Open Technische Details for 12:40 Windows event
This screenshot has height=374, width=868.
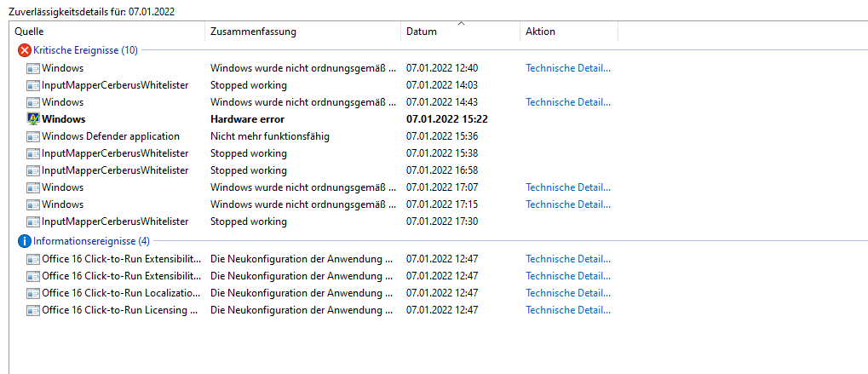tap(568, 68)
